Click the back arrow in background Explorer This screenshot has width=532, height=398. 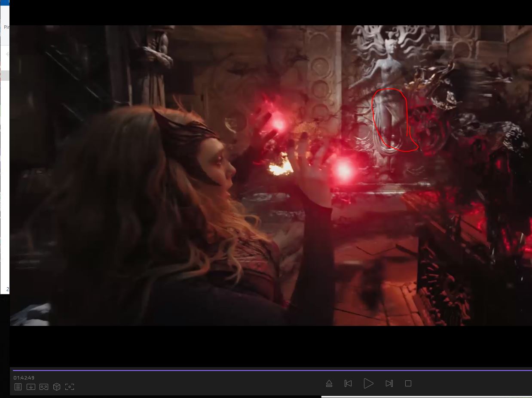point(7,54)
